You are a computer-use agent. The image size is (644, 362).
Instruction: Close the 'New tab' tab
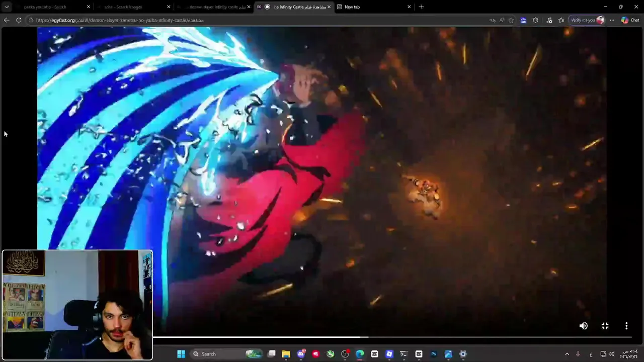point(409,7)
